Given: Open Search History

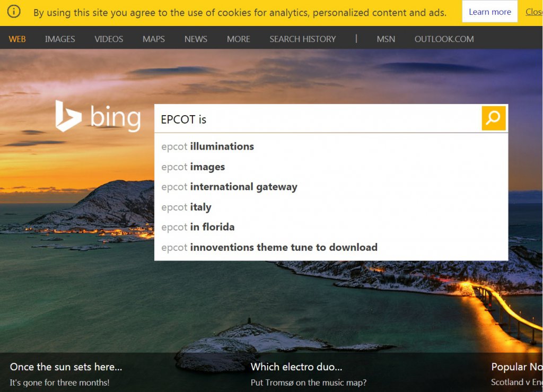Looking at the screenshot, I should [x=302, y=39].
